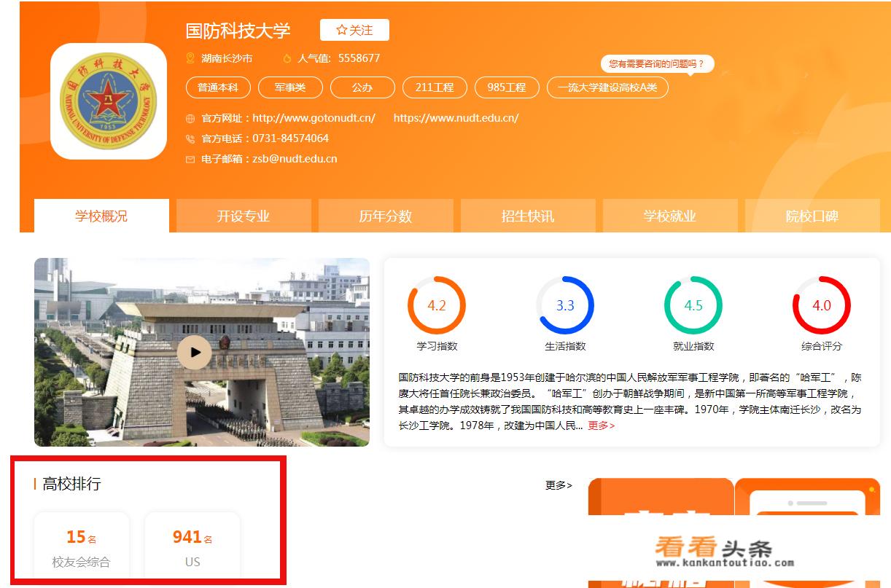Select the 普通本科 tag

pos(218,87)
